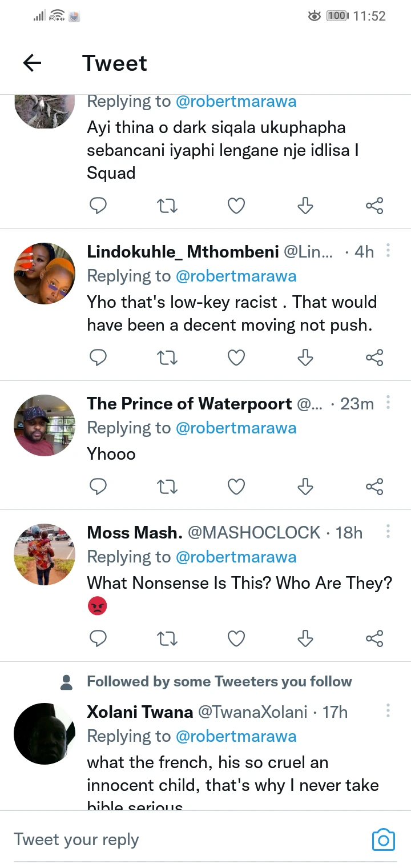
Task: Share Moss Mash's tweet
Action: tap(374, 638)
